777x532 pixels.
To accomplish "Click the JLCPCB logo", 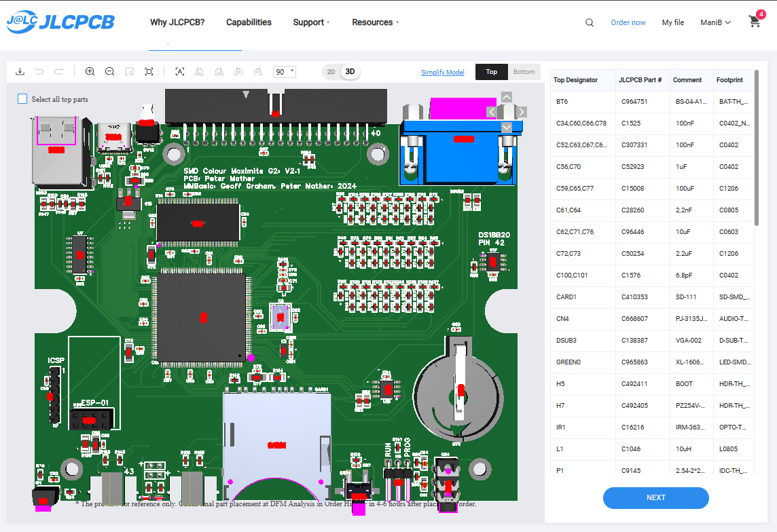I will coord(60,22).
